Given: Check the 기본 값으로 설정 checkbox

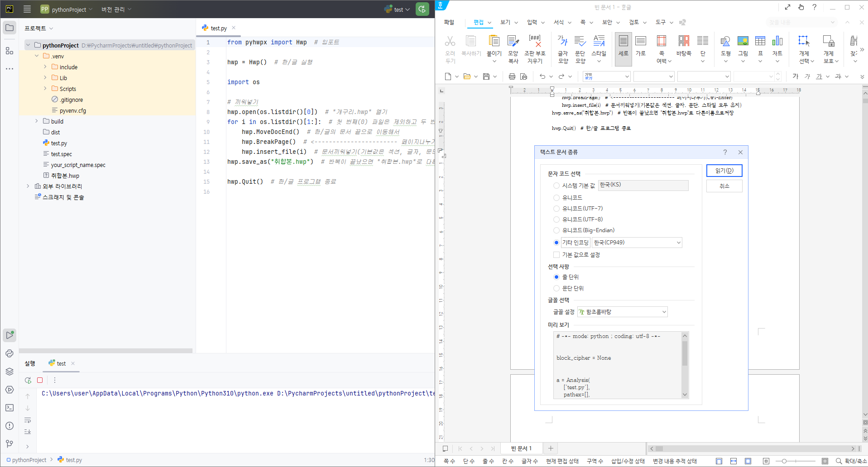Looking at the screenshot, I should (x=556, y=255).
